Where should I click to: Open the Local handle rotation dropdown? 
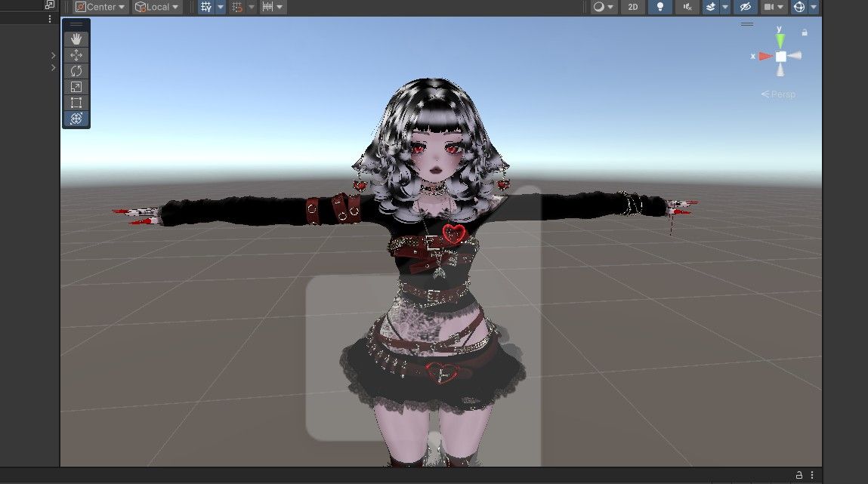coord(157,8)
